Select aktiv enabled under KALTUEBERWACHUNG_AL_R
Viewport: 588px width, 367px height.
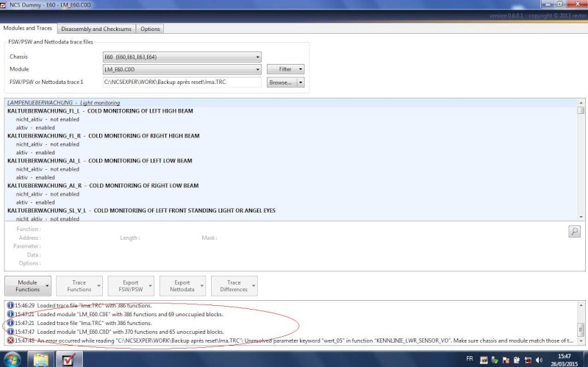[x=35, y=202]
